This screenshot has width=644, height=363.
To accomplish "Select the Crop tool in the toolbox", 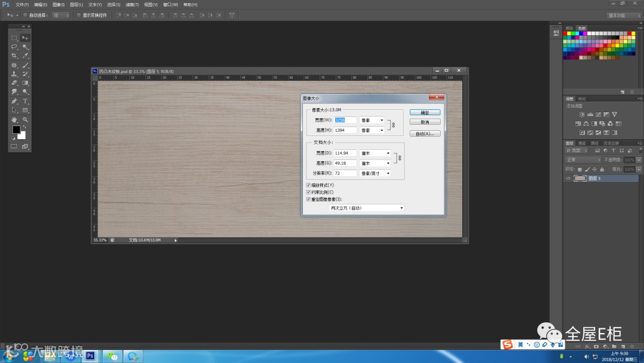I will (14, 56).
